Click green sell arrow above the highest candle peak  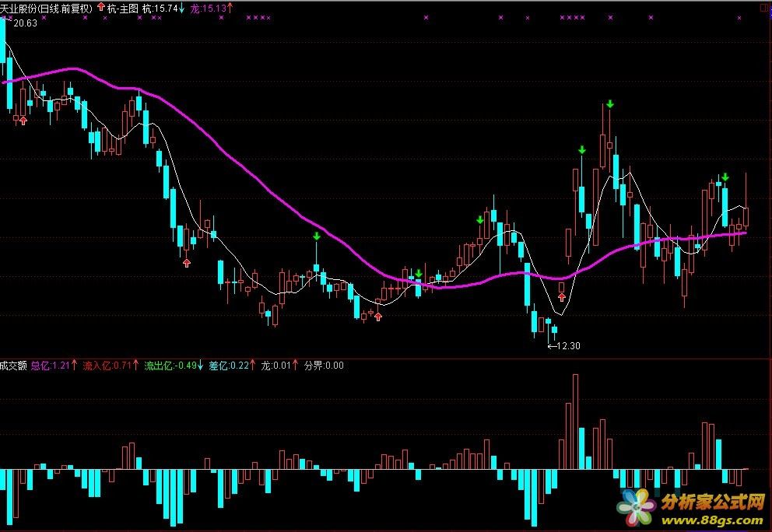(x=610, y=104)
